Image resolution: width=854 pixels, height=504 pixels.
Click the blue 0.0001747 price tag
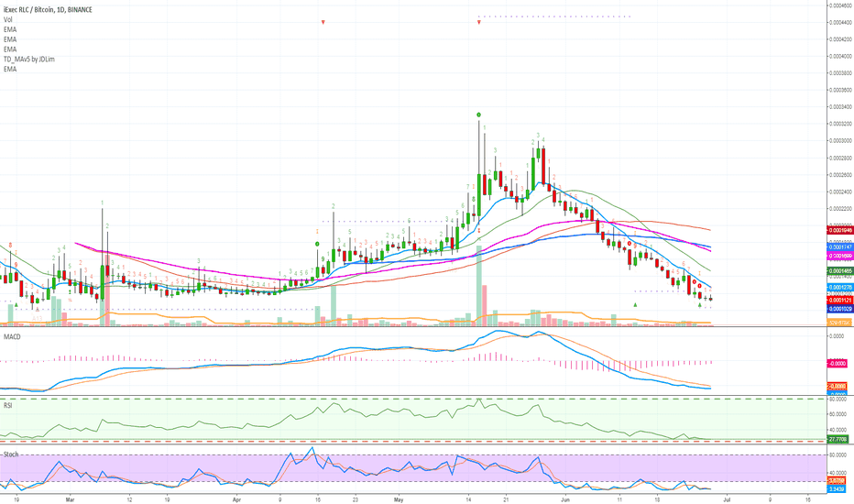[840, 247]
